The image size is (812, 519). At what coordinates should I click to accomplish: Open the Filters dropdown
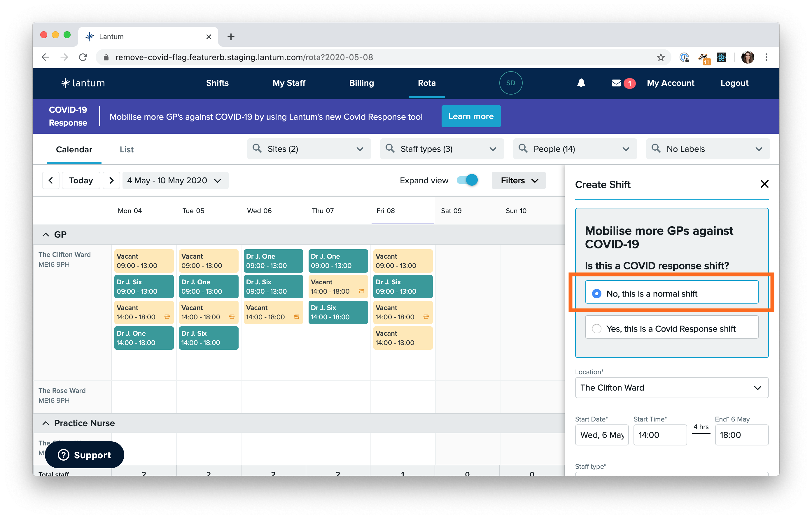click(519, 180)
